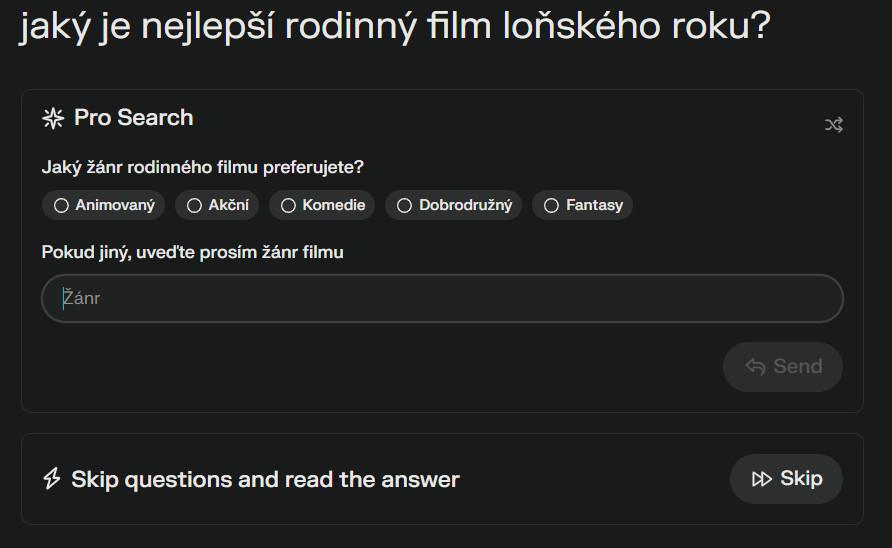Focus the Žánr text input field

[x=442, y=298]
